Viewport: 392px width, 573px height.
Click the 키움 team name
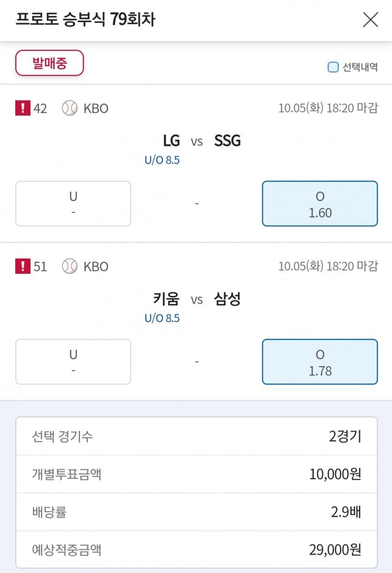tap(166, 299)
